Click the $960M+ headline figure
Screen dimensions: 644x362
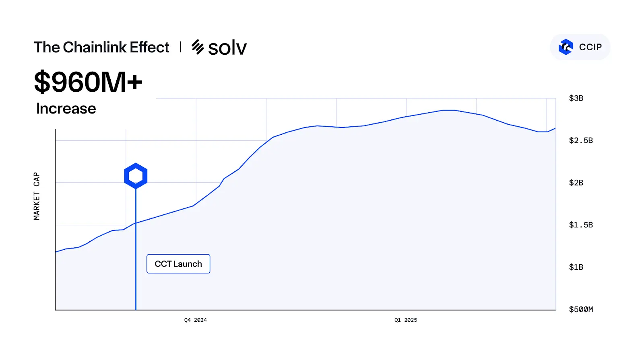pyautogui.click(x=88, y=82)
